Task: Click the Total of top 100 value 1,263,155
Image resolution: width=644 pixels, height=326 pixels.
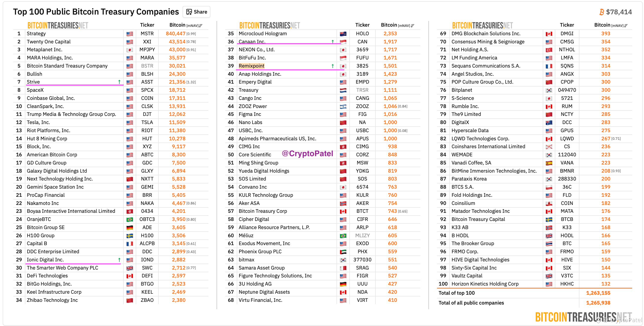Action: tap(598, 293)
